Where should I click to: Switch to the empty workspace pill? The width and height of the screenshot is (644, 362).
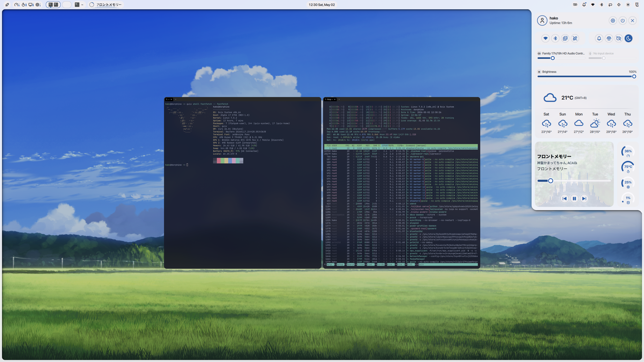(x=67, y=5)
